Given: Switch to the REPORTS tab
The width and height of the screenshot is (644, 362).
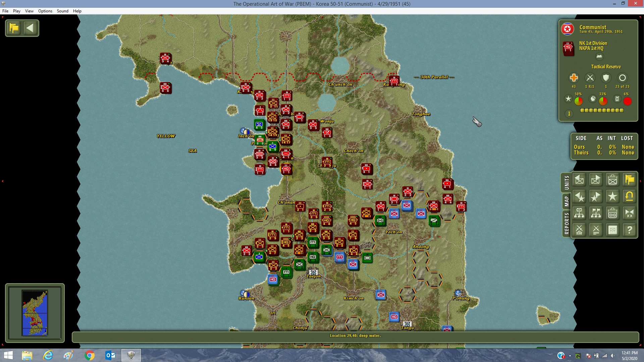Looking at the screenshot, I should tap(567, 224).
